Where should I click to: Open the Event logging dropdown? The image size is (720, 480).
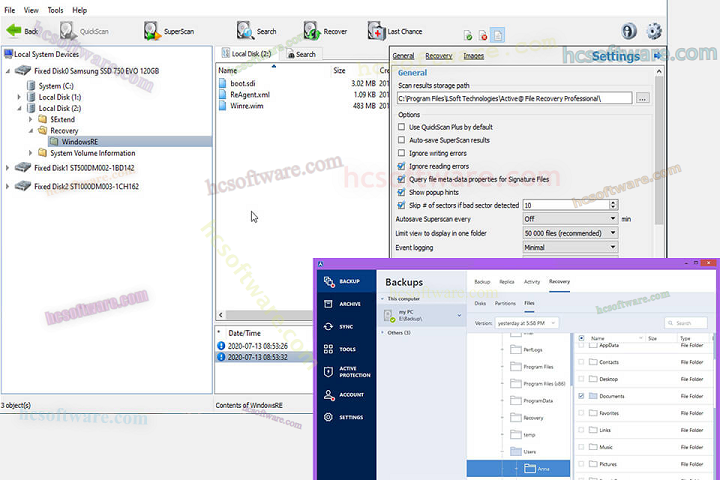click(569, 247)
